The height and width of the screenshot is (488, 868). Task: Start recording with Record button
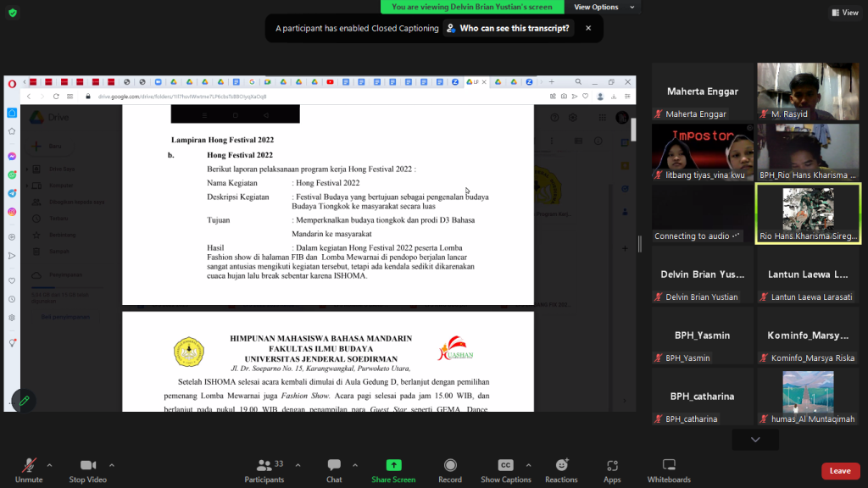coord(450,471)
